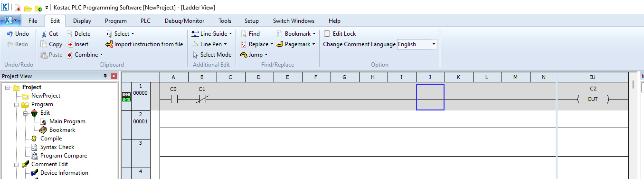This screenshot has height=179, width=644.
Task: Open Syntax Check in project tree
Action: 57,147
